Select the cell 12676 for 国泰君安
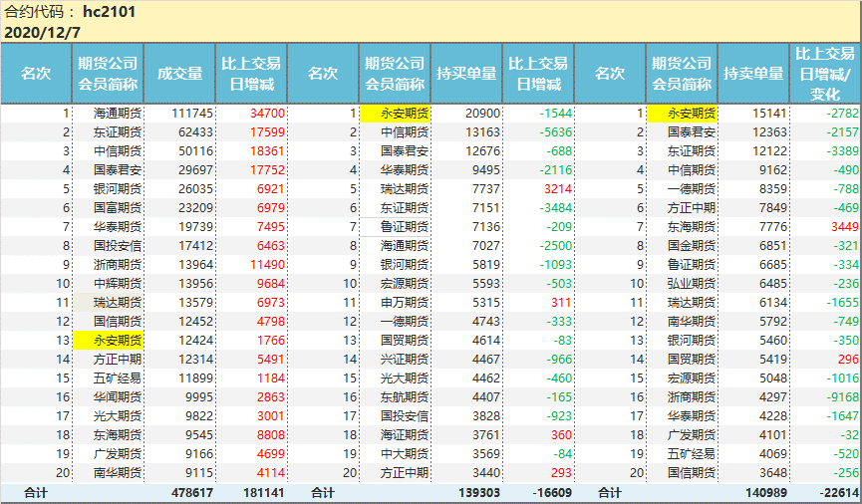 pos(482,151)
